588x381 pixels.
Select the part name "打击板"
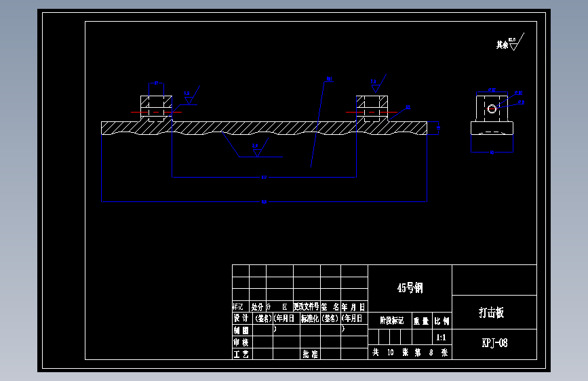[x=491, y=313]
